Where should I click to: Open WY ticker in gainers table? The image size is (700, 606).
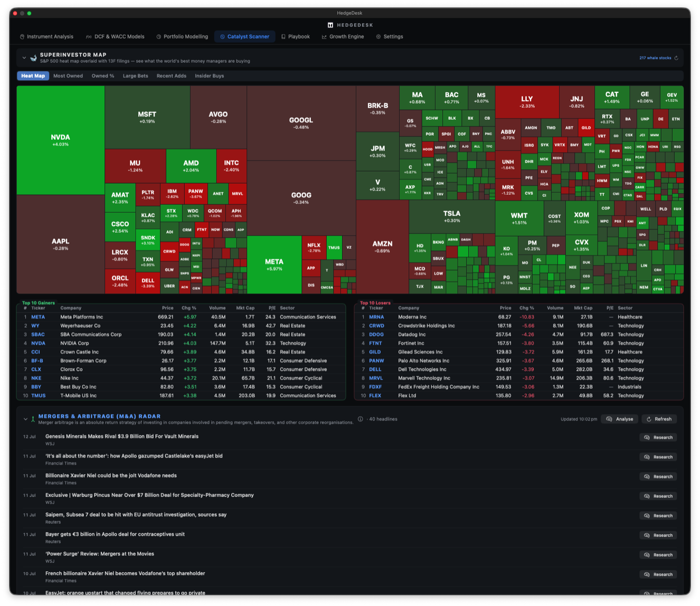35,326
